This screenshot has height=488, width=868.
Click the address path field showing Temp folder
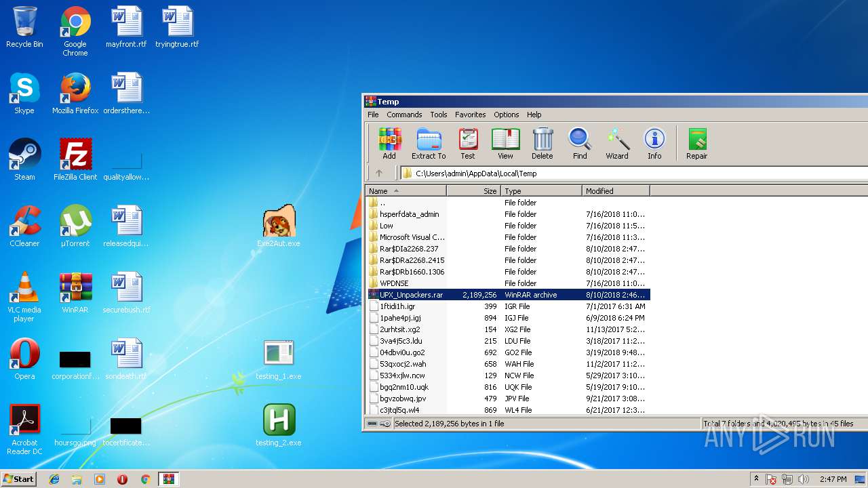click(633, 173)
